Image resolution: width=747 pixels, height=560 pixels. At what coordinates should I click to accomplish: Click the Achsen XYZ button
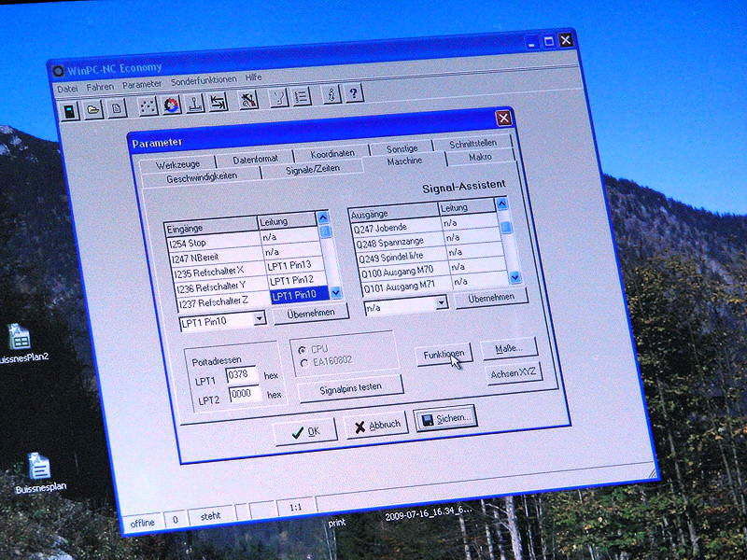pyautogui.click(x=514, y=373)
